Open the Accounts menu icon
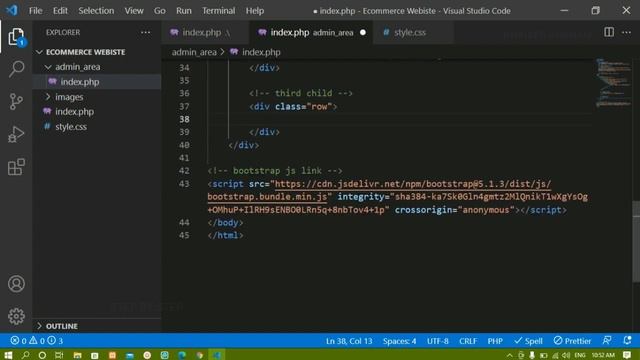Viewport: 640px width, 360px height. click(x=16, y=284)
